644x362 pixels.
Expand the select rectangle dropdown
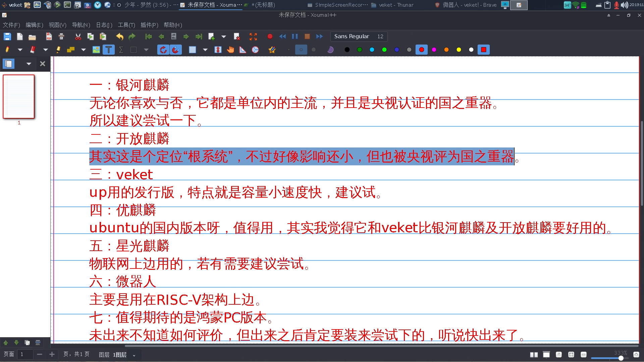click(205, 50)
